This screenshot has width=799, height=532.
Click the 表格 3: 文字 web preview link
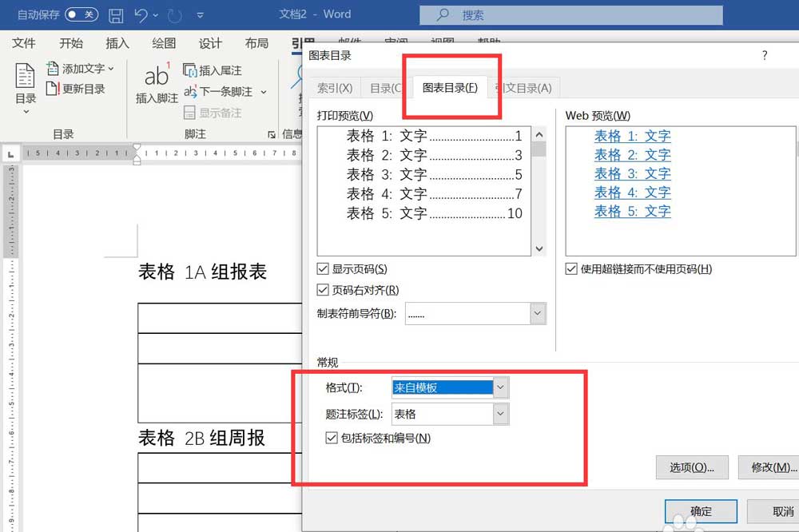click(x=632, y=173)
